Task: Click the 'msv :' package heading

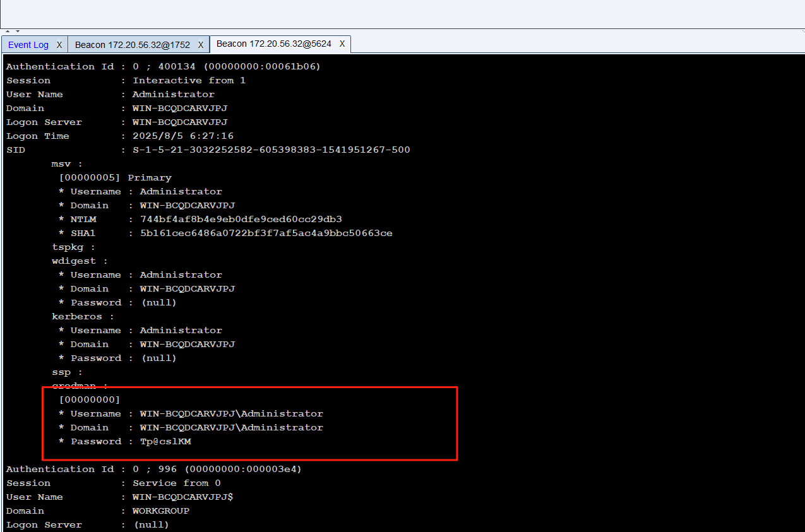Action: (x=67, y=163)
